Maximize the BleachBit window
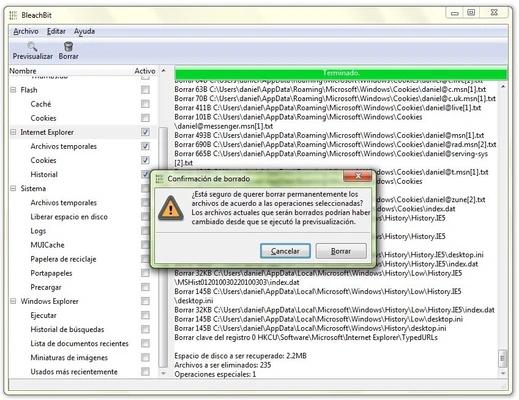519x400 pixels. pos(471,13)
